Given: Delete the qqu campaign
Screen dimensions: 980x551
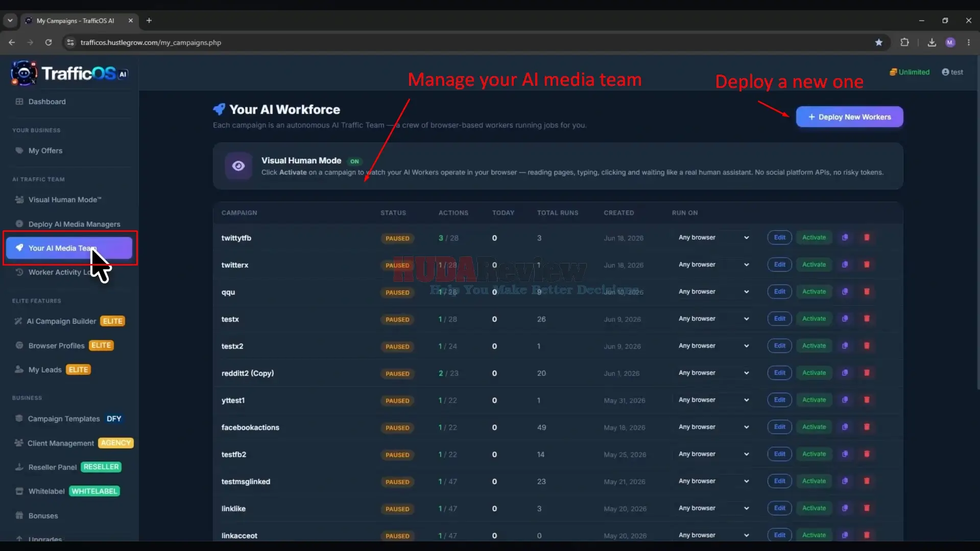Looking at the screenshot, I should [867, 292].
